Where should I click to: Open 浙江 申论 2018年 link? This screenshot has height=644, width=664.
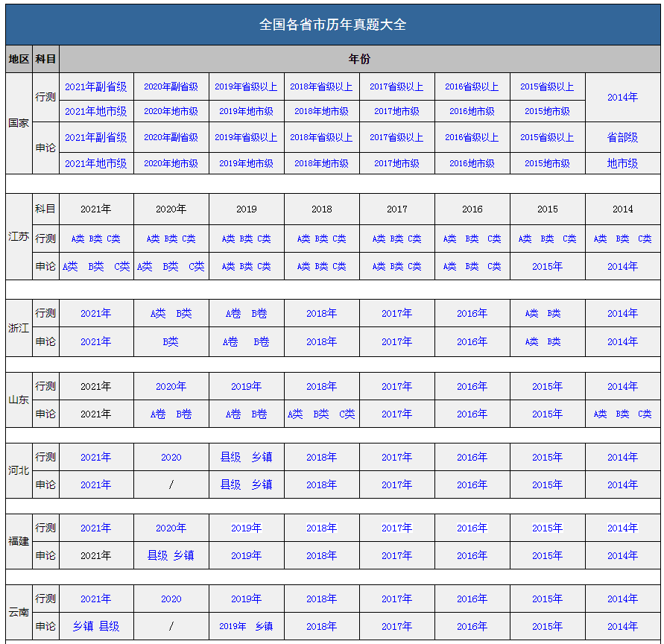(321, 341)
